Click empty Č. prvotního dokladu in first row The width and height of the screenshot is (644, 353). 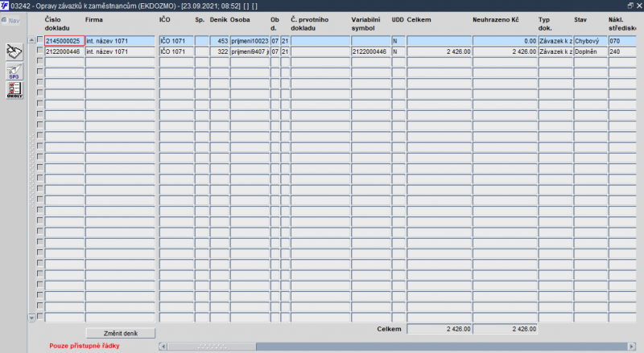320,41
